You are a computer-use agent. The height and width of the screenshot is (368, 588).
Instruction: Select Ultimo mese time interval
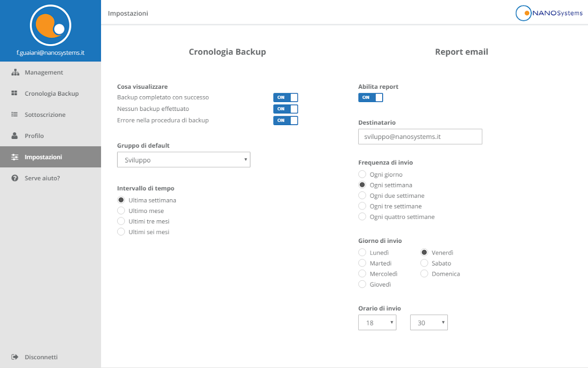pyautogui.click(x=121, y=211)
